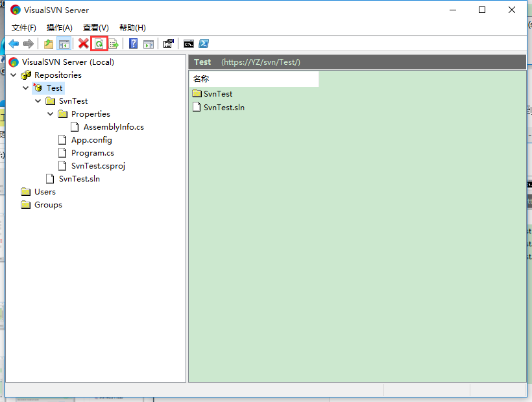Click the Export list toolbar icon

click(x=114, y=43)
